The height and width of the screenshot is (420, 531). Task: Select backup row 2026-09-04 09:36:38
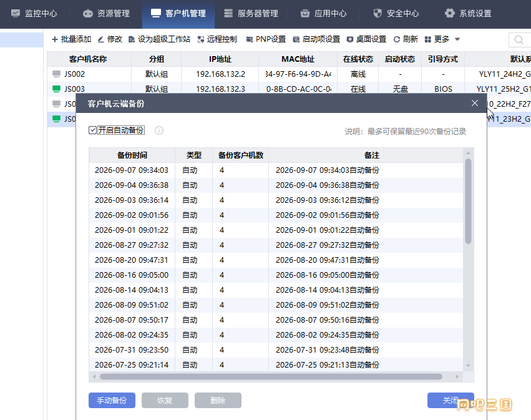[x=276, y=185]
